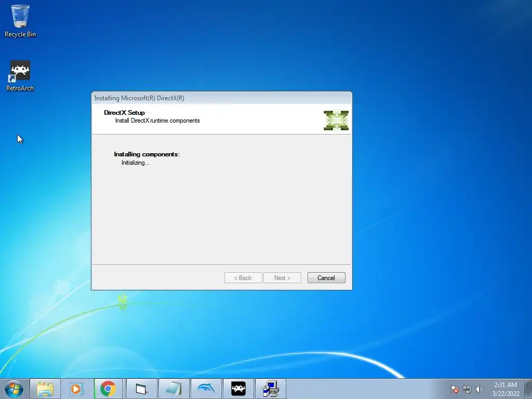Open the Dolphin emulator taskbar icon
Image resolution: width=532 pixels, height=399 pixels.
click(206, 389)
